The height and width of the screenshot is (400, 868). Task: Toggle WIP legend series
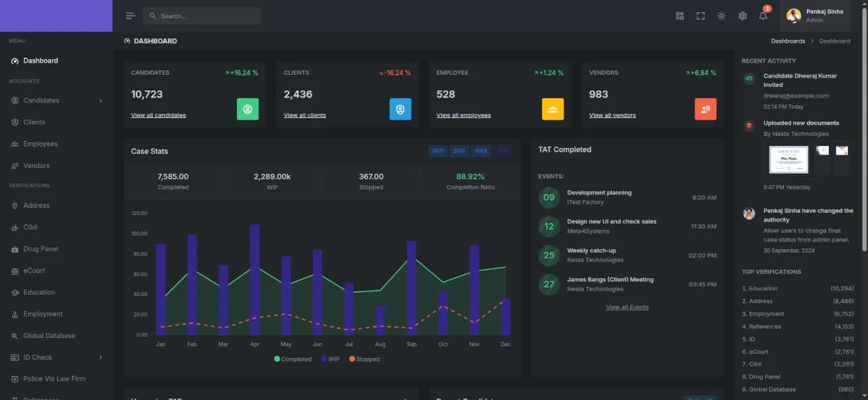[331, 359]
